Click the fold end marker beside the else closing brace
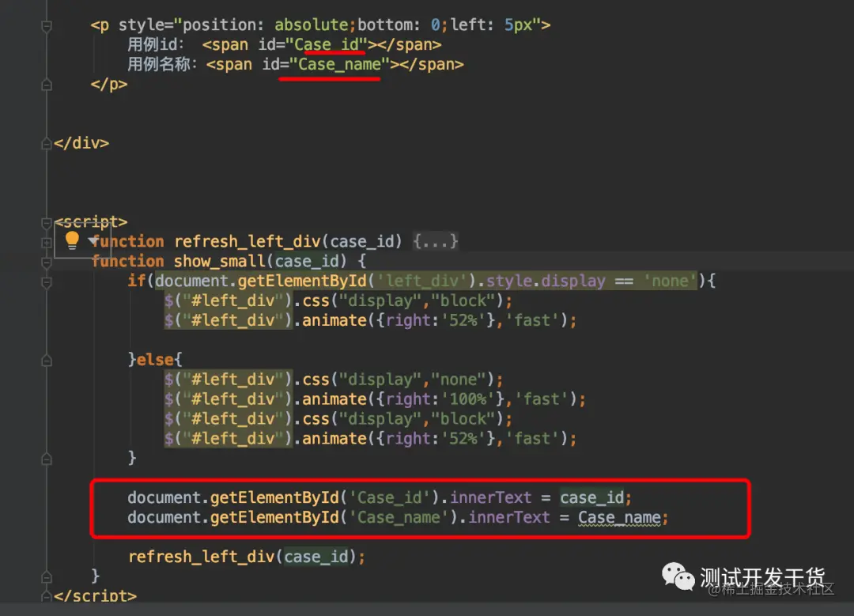The height and width of the screenshot is (616, 854). (47, 459)
